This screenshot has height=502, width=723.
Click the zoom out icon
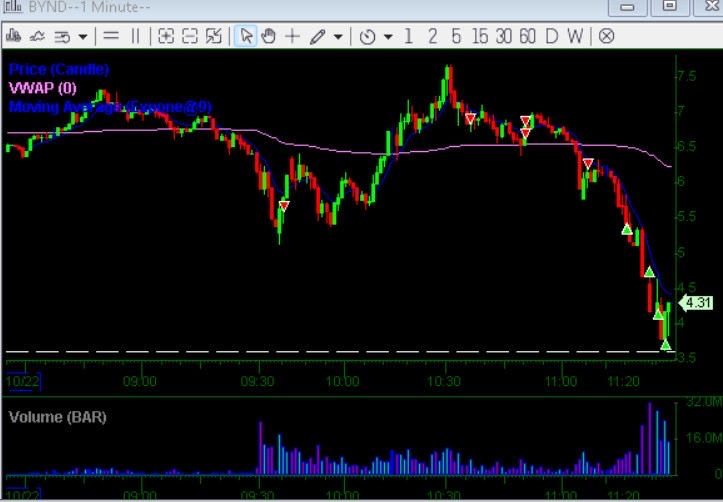pos(190,36)
